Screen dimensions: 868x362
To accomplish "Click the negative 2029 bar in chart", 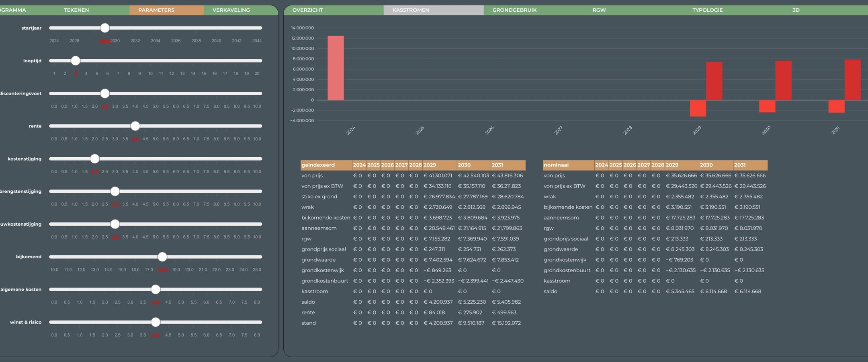I will (x=698, y=108).
